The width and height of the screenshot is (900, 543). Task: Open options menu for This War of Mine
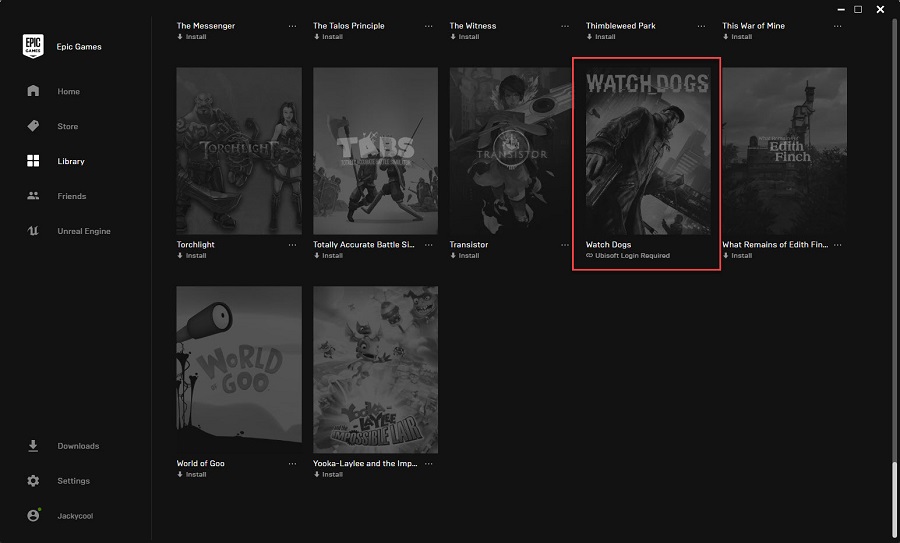point(838,26)
